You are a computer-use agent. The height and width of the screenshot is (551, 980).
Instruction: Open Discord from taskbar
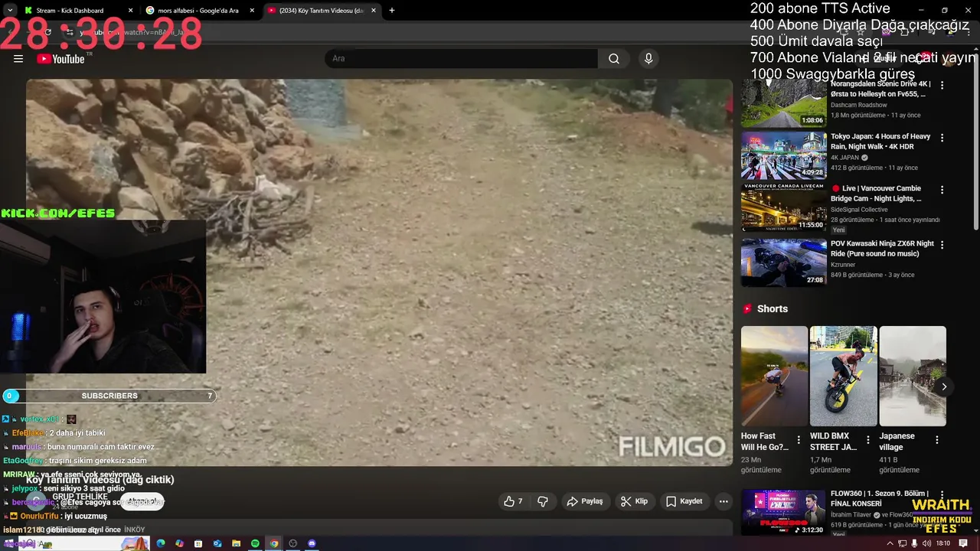pos(312,543)
